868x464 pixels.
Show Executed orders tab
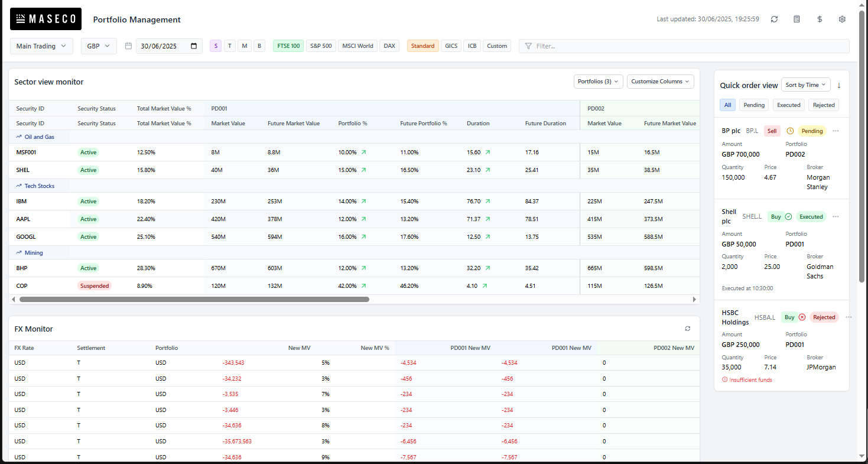789,105
